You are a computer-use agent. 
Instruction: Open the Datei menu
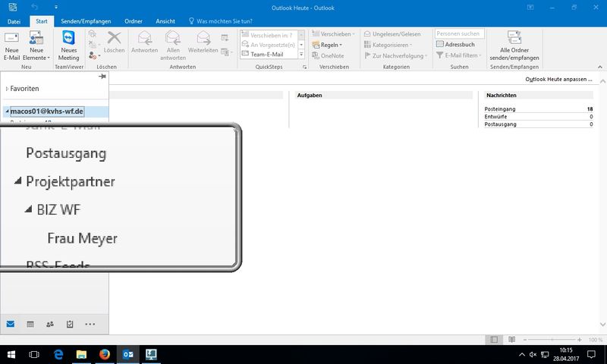pyautogui.click(x=14, y=21)
